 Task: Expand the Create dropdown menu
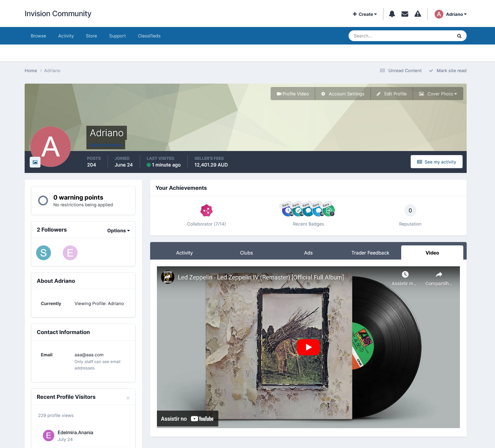(365, 14)
